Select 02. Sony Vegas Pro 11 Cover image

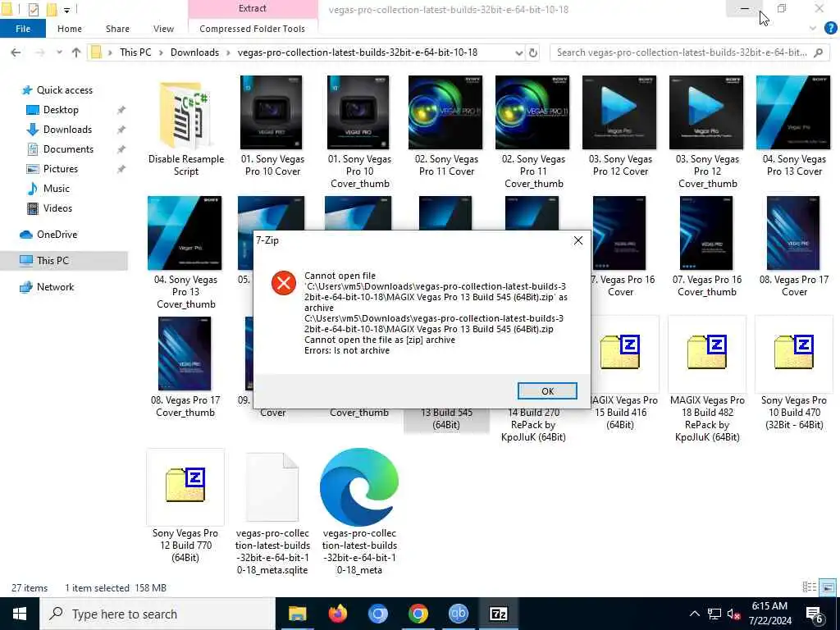(x=445, y=126)
